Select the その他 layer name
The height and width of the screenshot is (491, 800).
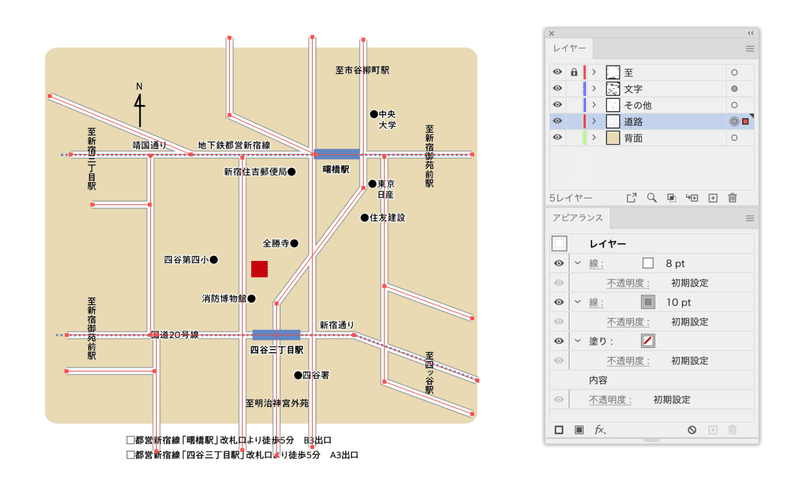pyautogui.click(x=638, y=105)
